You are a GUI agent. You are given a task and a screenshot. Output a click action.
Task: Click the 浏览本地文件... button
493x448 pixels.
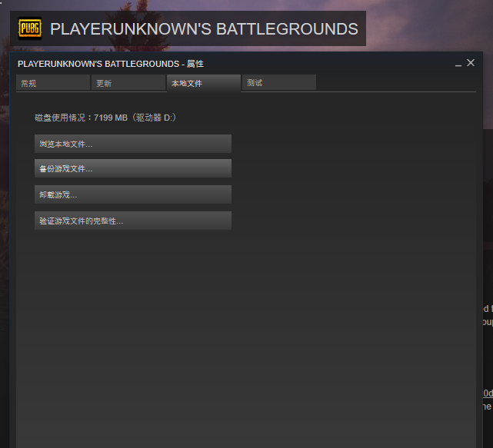point(133,144)
